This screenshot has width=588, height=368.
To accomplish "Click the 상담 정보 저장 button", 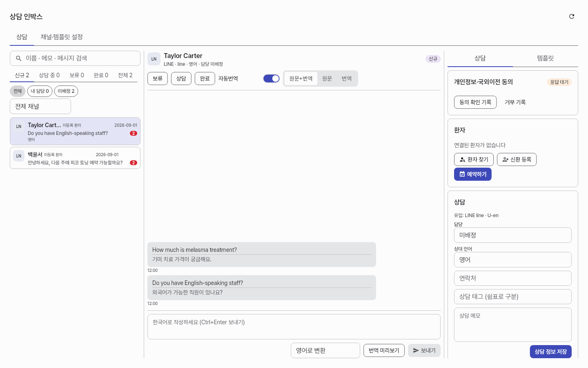I will pos(551,352).
